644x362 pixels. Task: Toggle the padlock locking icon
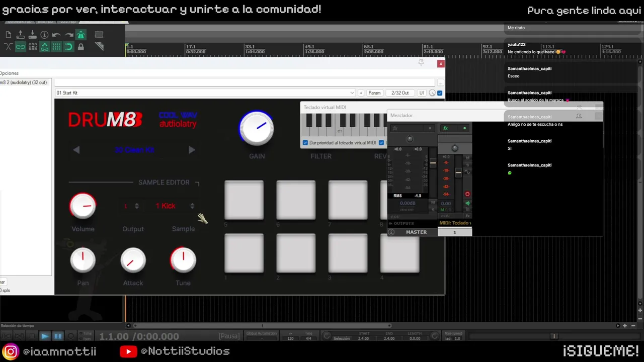80,47
